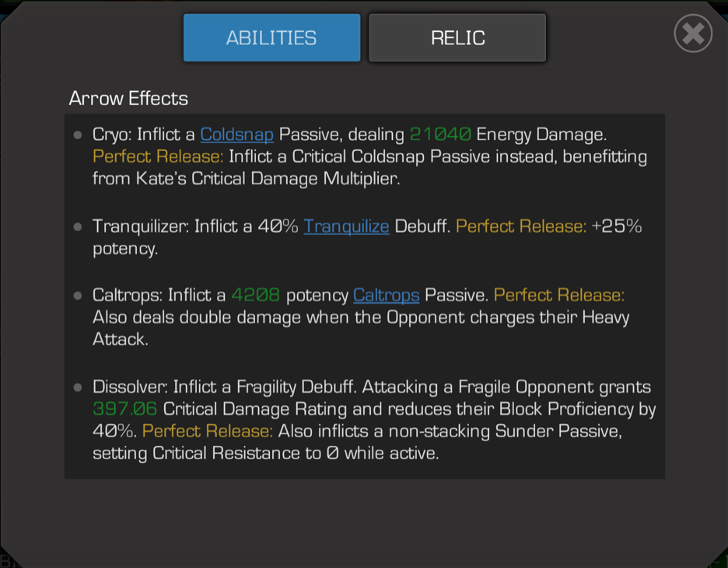The width and height of the screenshot is (728, 568).
Task: Click Perfect Release label before +25% potency
Action: 521,226
